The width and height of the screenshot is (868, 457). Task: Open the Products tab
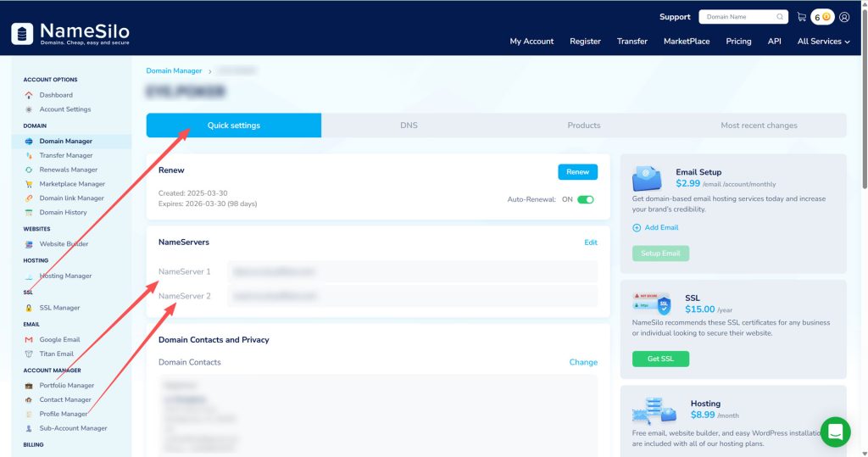click(584, 125)
